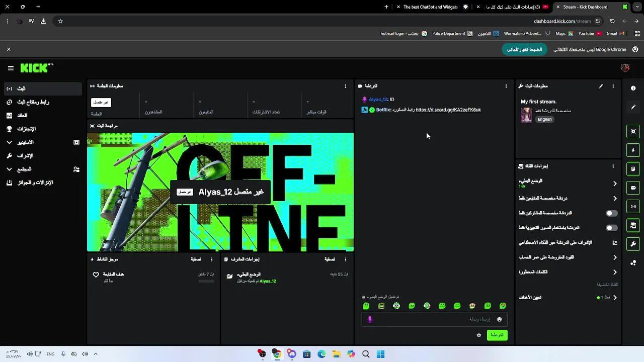Open options menu of إجراءات المشرف panel
Viewport: 644px width, 362px height.
[x=345, y=259]
